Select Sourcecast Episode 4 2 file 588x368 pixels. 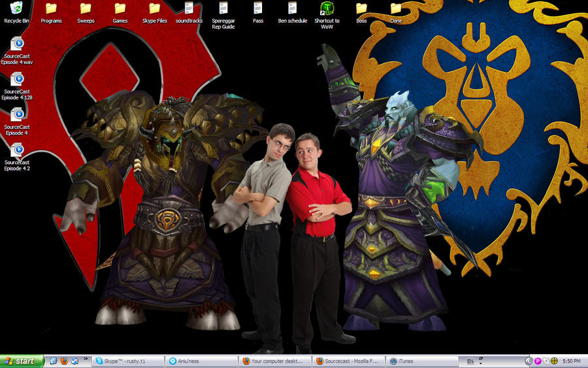tap(17, 157)
